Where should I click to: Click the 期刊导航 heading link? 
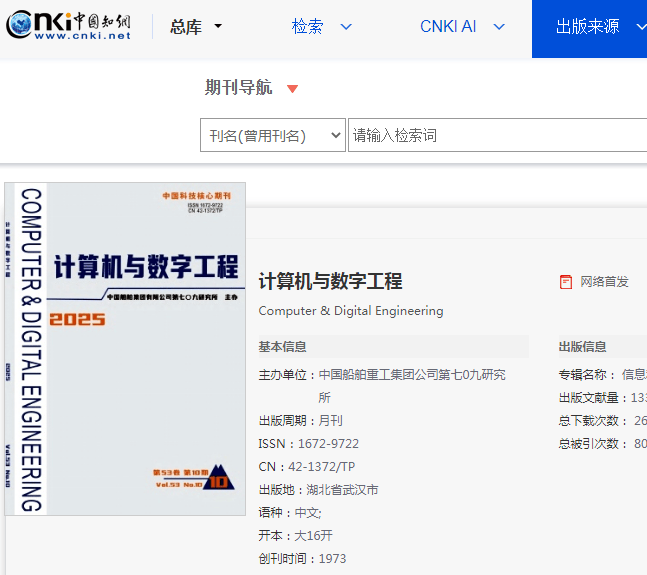[x=238, y=88]
